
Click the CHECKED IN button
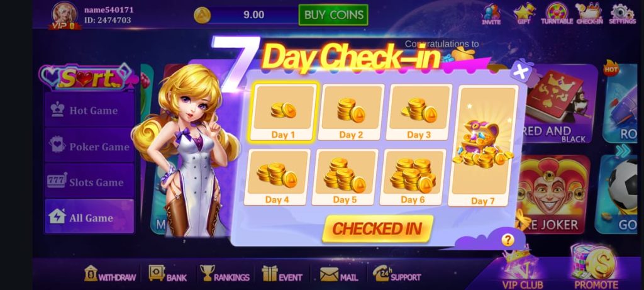click(377, 228)
